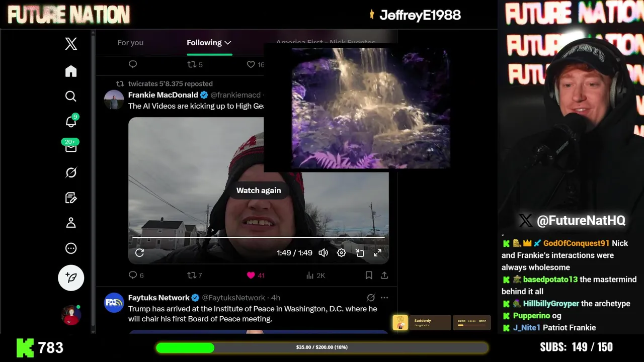This screenshot has width=644, height=362.
Task: Open the twicrates reposted link
Action: pyautogui.click(x=171, y=83)
